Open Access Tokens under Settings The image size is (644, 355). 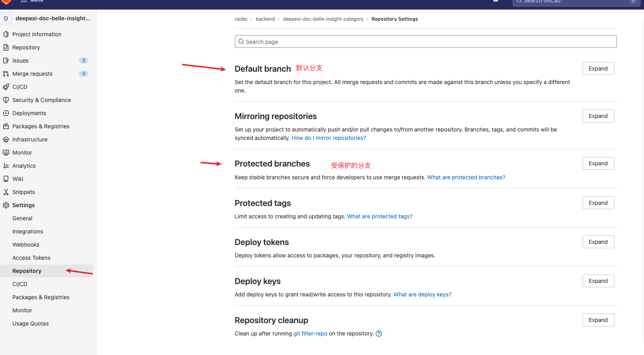point(31,258)
